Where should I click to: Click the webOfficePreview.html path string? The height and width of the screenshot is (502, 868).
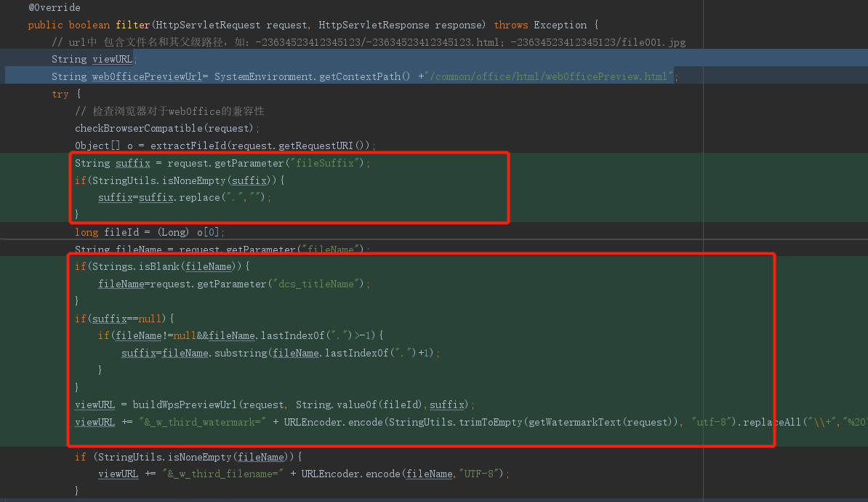coord(549,76)
